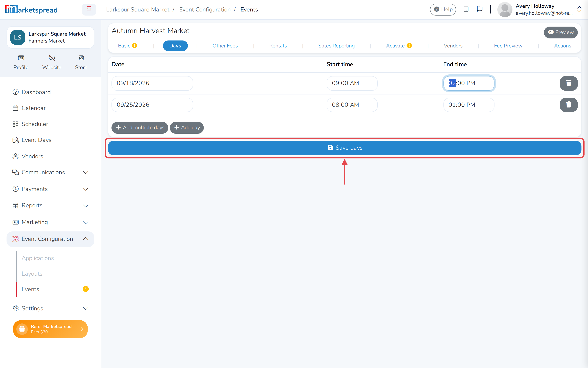Click Add multiple days button
Image resolution: width=588 pixels, height=368 pixels.
click(x=140, y=128)
